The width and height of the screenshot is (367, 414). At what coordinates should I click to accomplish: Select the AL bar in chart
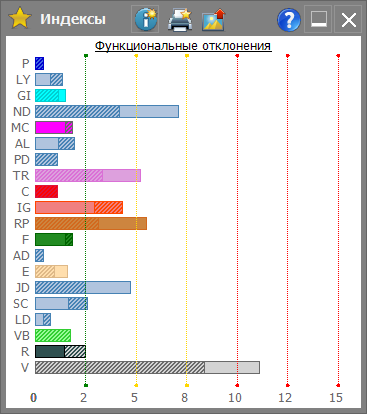point(55,144)
